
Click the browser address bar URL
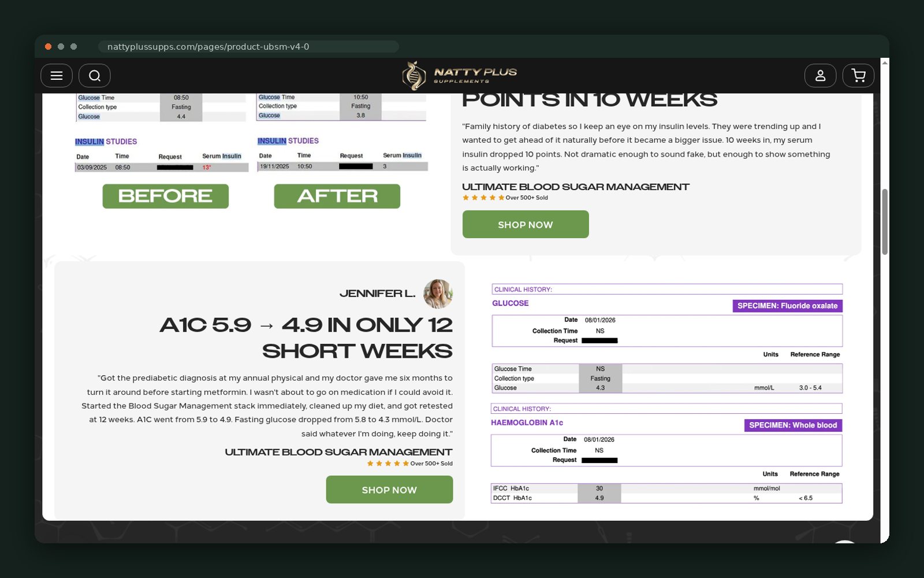(208, 47)
